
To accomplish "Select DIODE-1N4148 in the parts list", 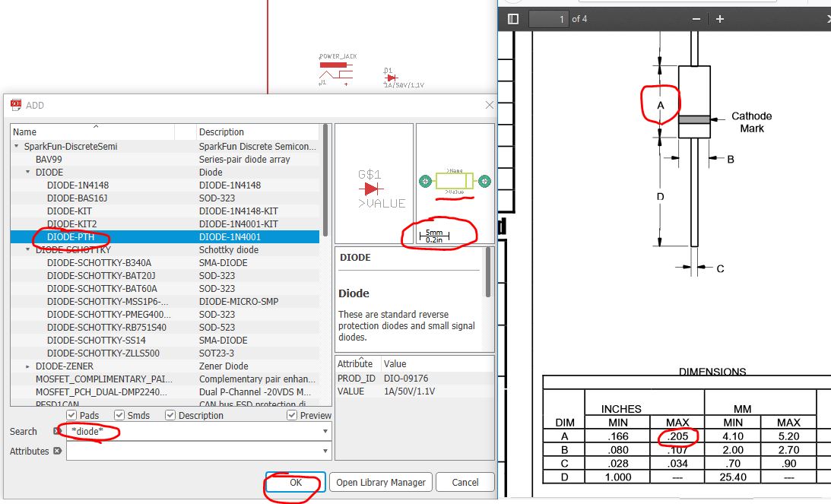I will pyautogui.click(x=78, y=185).
